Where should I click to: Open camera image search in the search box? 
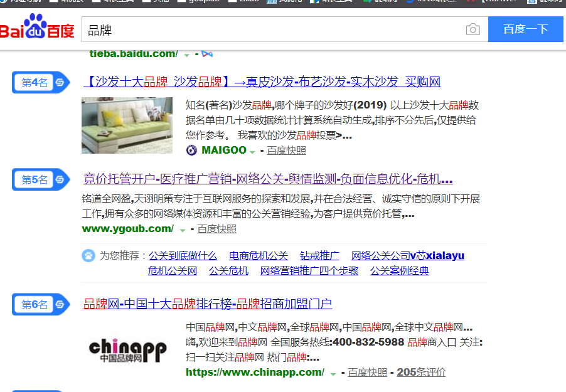point(473,29)
